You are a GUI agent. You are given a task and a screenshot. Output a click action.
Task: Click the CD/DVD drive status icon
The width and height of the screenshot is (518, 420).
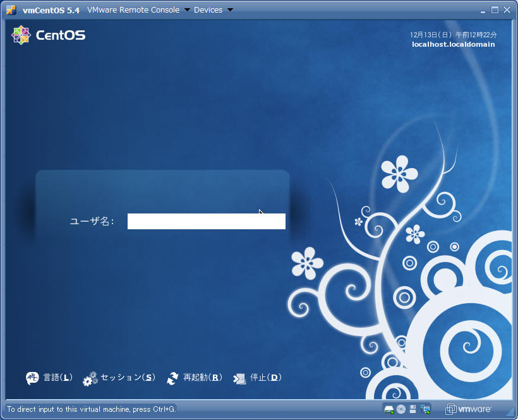click(x=401, y=409)
